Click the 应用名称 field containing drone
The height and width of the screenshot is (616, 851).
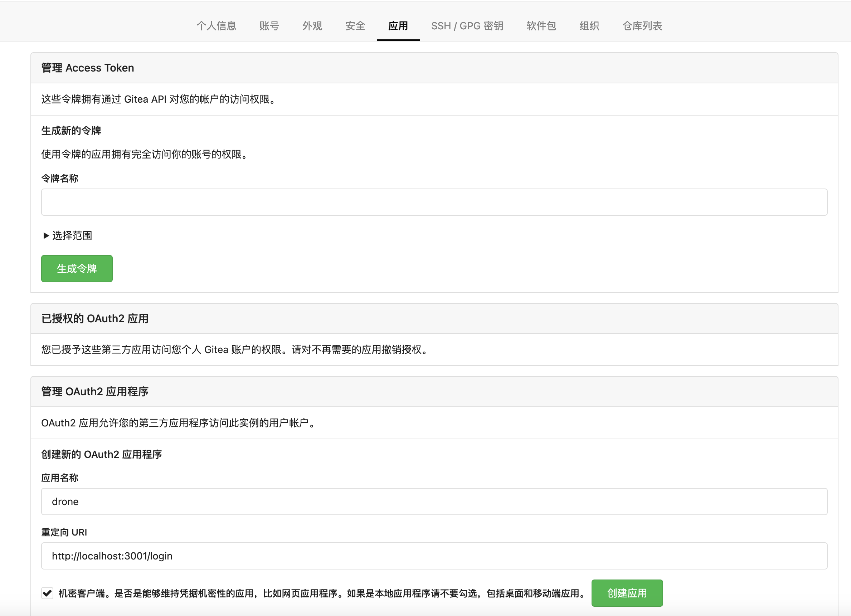pyautogui.click(x=434, y=502)
